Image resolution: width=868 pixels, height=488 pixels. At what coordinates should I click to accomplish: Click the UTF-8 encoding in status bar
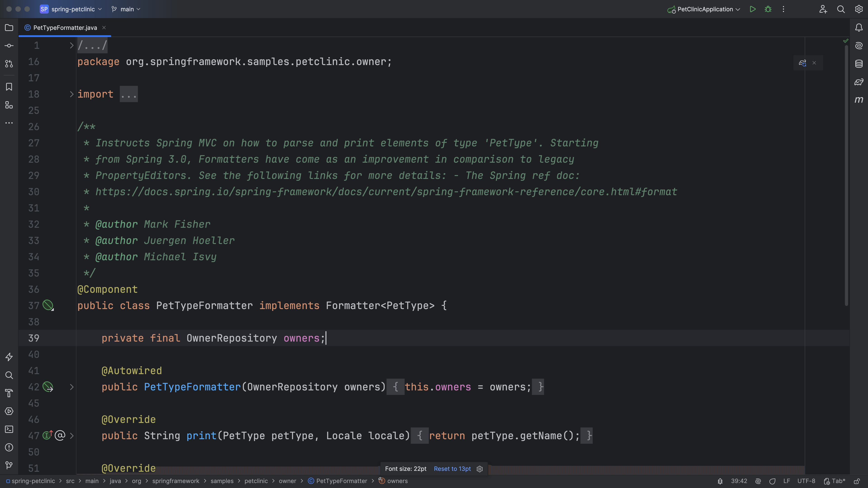806,481
